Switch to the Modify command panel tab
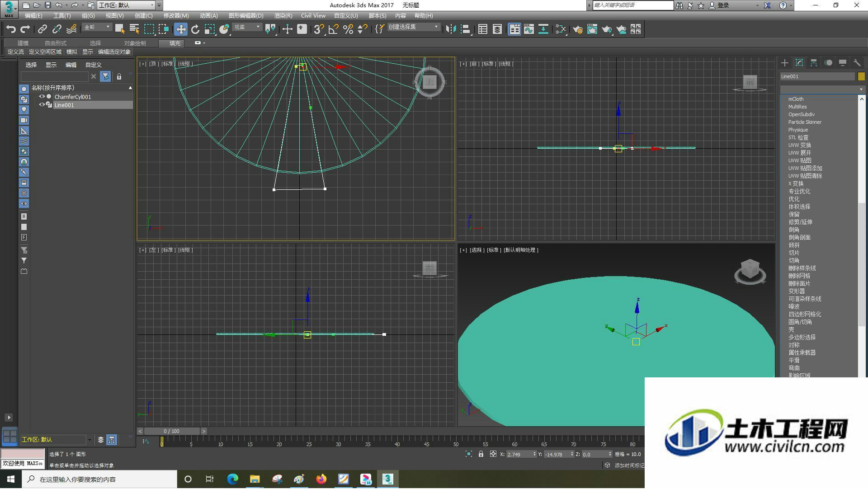 (x=799, y=63)
